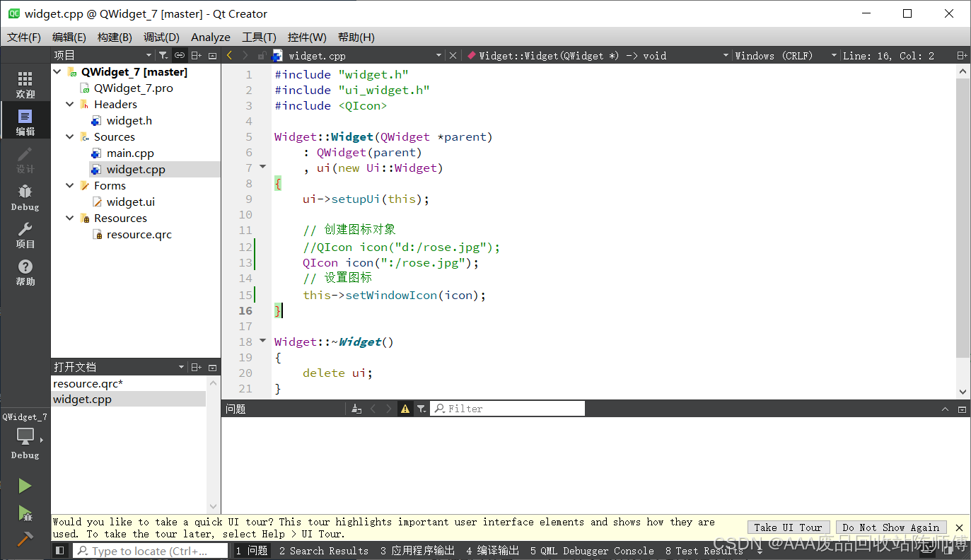Open the Welcome (欢迎) mode
Viewport: 971px width, 560px height.
(25, 84)
